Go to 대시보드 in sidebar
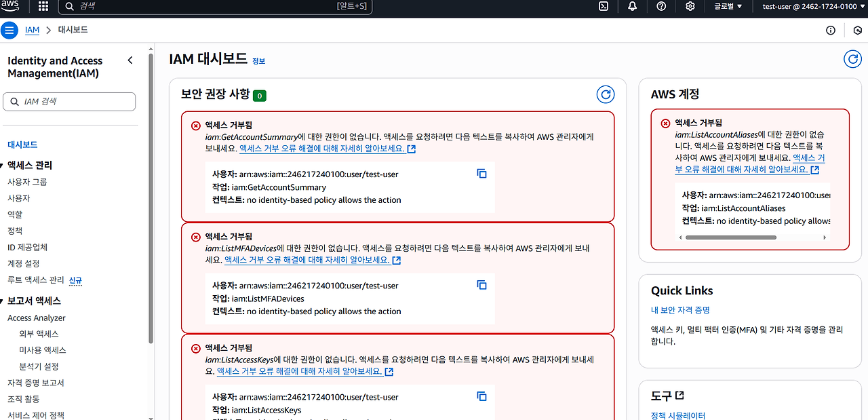The image size is (868, 420). click(x=22, y=145)
